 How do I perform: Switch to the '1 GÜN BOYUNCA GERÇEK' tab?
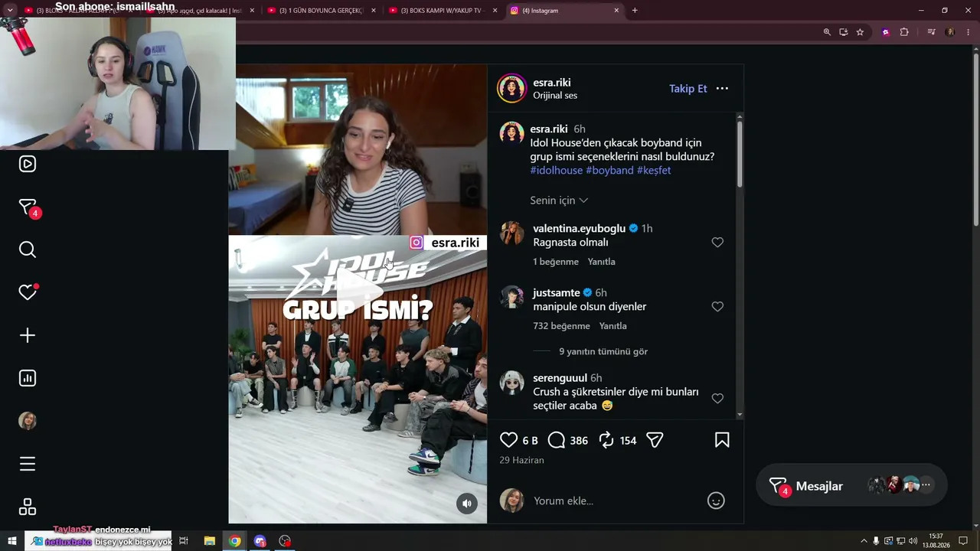pyautogui.click(x=321, y=11)
